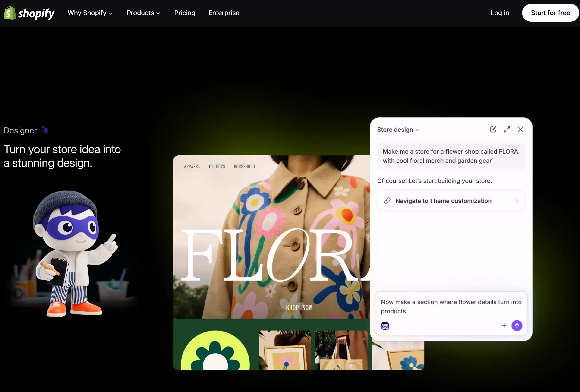The height and width of the screenshot is (392, 580).
Task: Select the APPAREL menu in store preview
Action: coord(192,167)
